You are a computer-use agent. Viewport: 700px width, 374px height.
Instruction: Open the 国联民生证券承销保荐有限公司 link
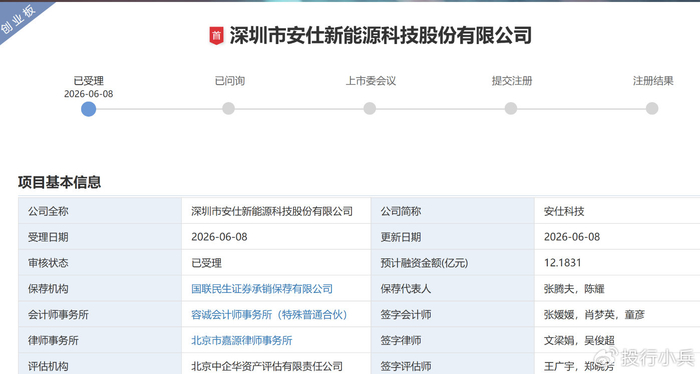(x=262, y=289)
